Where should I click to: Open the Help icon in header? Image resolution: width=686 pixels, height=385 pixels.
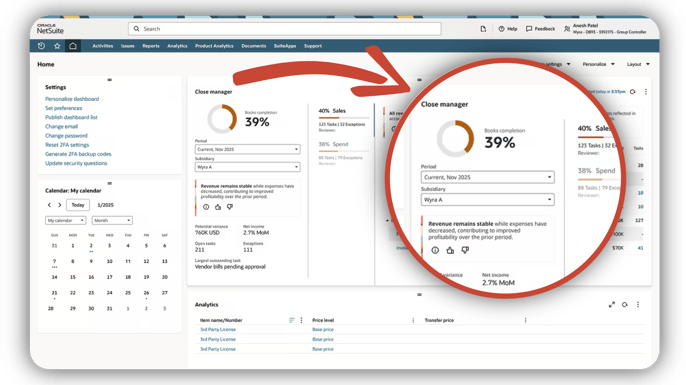pos(501,29)
